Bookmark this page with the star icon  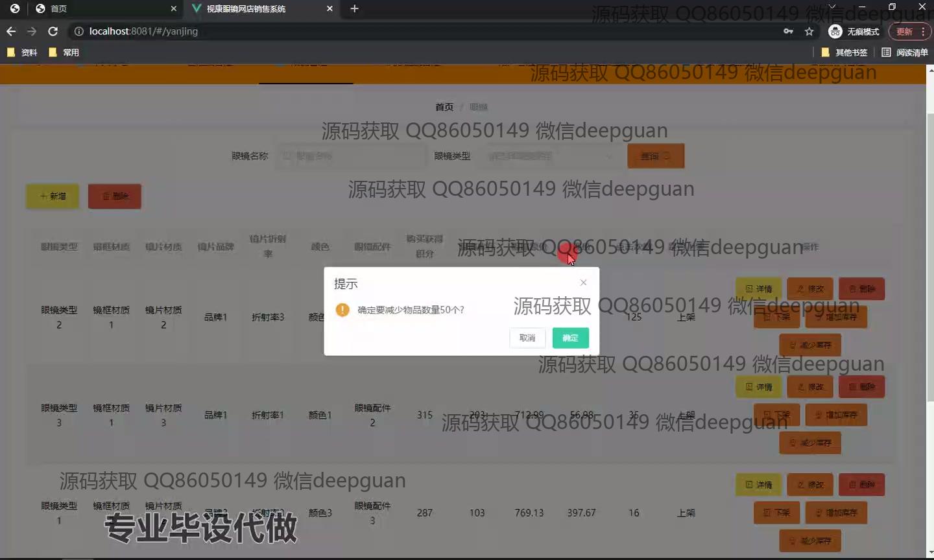[x=809, y=31]
